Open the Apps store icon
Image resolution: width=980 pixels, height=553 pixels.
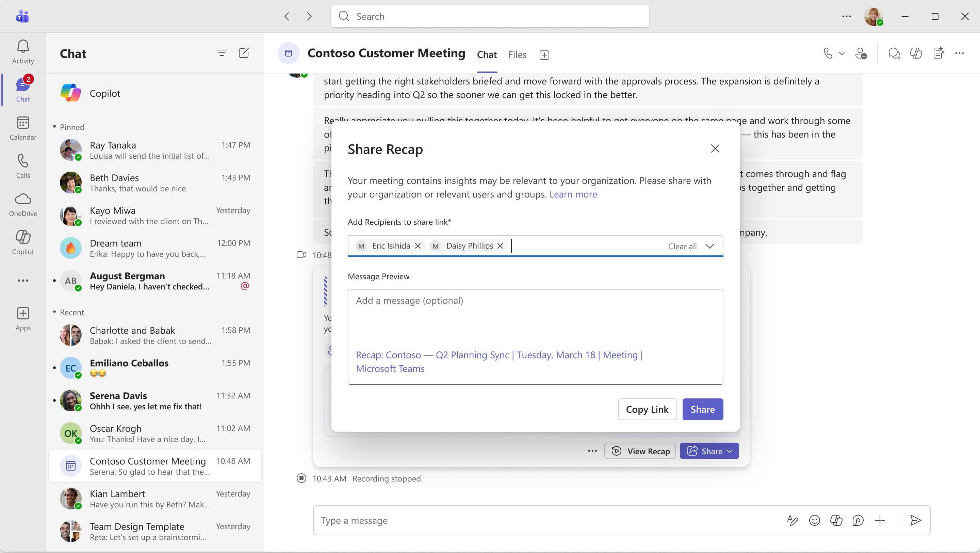tap(23, 319)
